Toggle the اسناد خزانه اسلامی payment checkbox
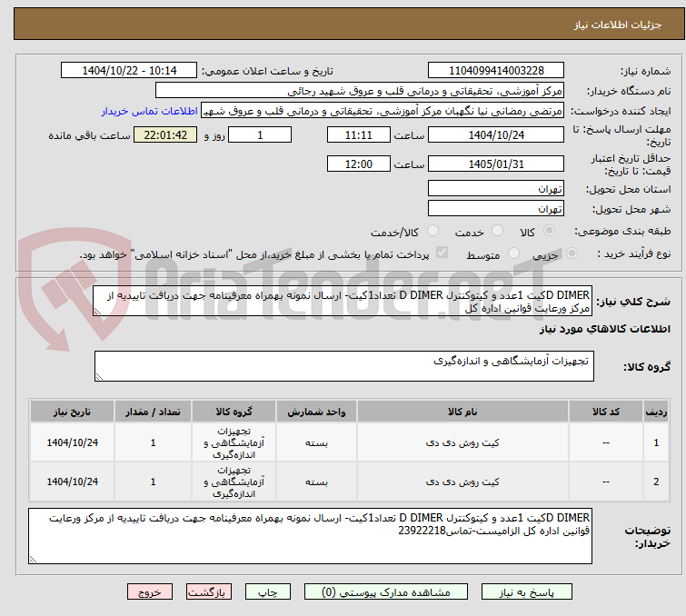Screen dimensions: 686x616 [442, 253]
